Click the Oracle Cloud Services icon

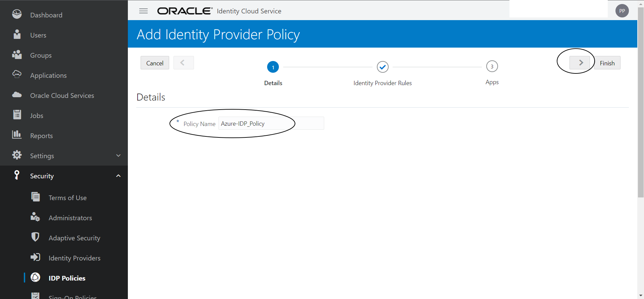pyautogui.click(x=17, y=95)
